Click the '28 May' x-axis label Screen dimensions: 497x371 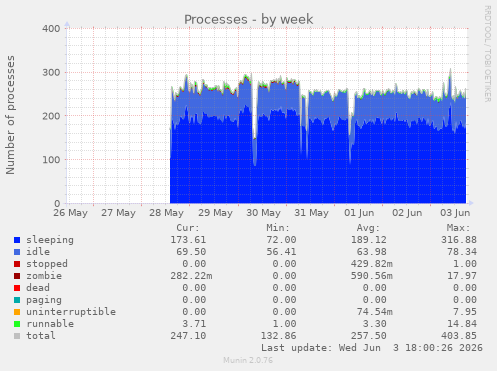[x=166, y=213]
